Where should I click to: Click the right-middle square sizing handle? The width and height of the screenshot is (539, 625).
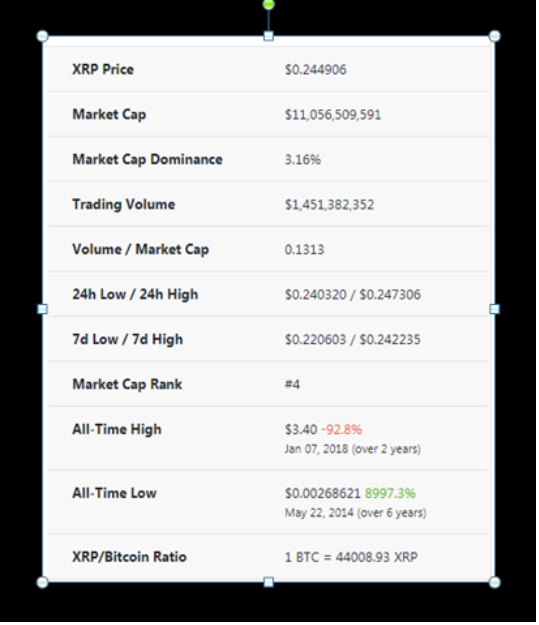(x=494, y=309)
